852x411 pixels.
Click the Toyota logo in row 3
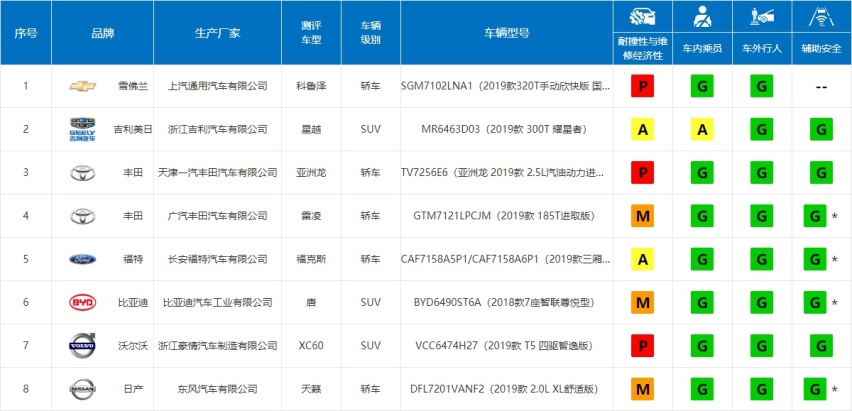coord(83,173)
